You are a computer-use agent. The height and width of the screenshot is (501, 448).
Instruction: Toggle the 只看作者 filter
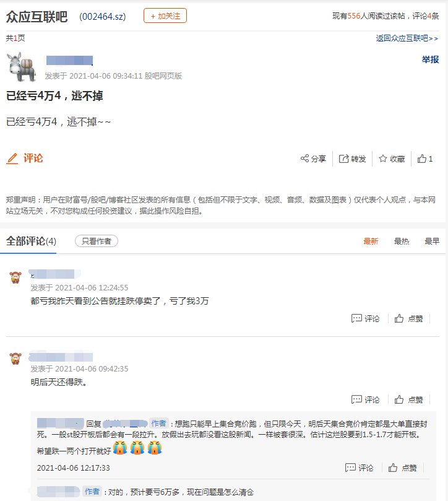[x=97, y=241]
